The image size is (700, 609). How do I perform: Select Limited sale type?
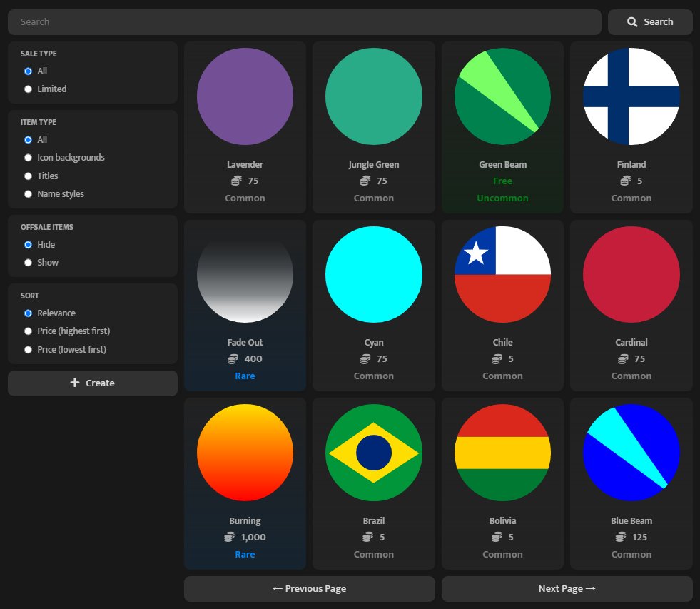coord(28,89)
